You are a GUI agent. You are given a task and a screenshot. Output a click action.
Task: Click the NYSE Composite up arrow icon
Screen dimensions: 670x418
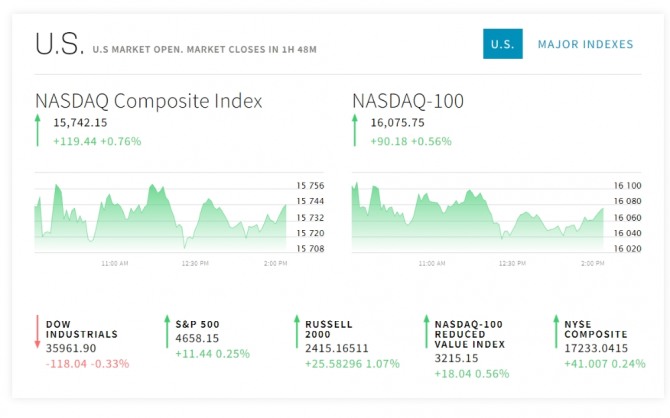[x=554, y=332]
